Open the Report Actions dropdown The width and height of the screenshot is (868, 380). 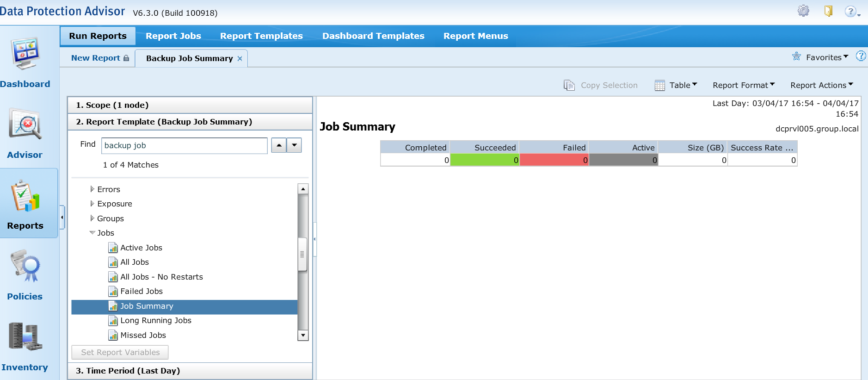point(821,85)
